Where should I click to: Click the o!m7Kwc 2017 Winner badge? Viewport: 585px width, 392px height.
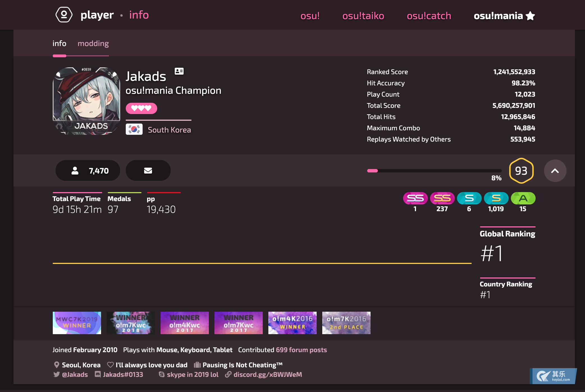coord(239,323)
